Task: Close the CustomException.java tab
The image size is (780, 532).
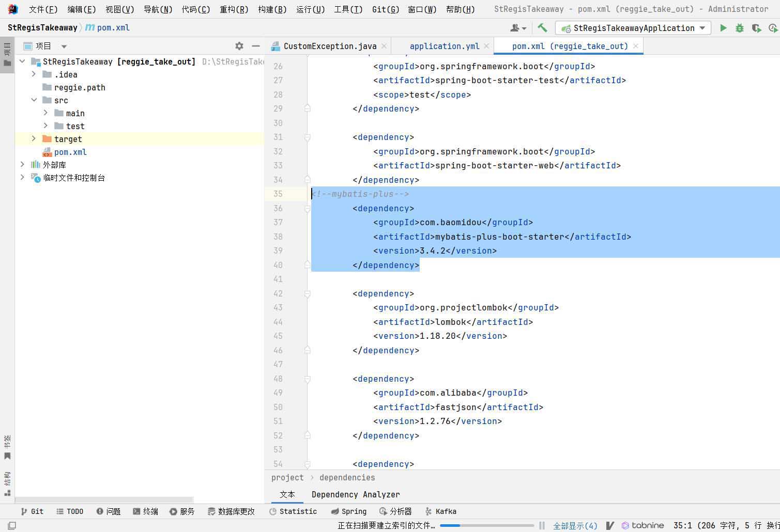Action: coord(384,46)
